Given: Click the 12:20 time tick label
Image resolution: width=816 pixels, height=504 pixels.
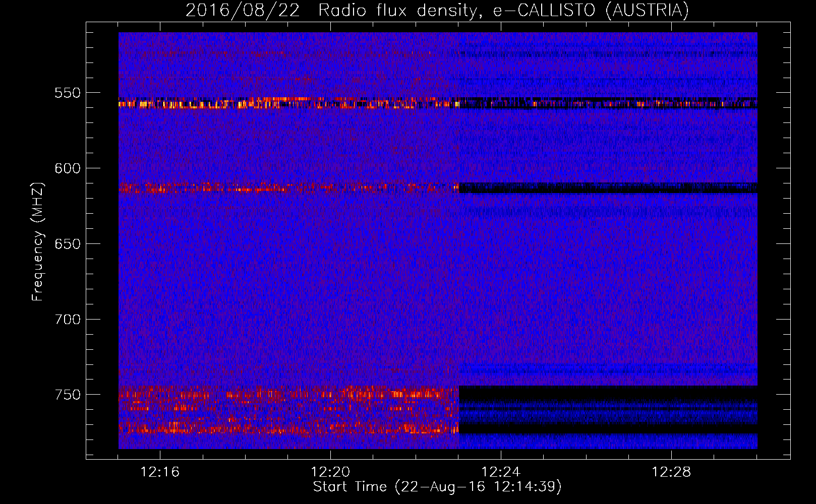Looking at the screenshot, I should 330,472.
